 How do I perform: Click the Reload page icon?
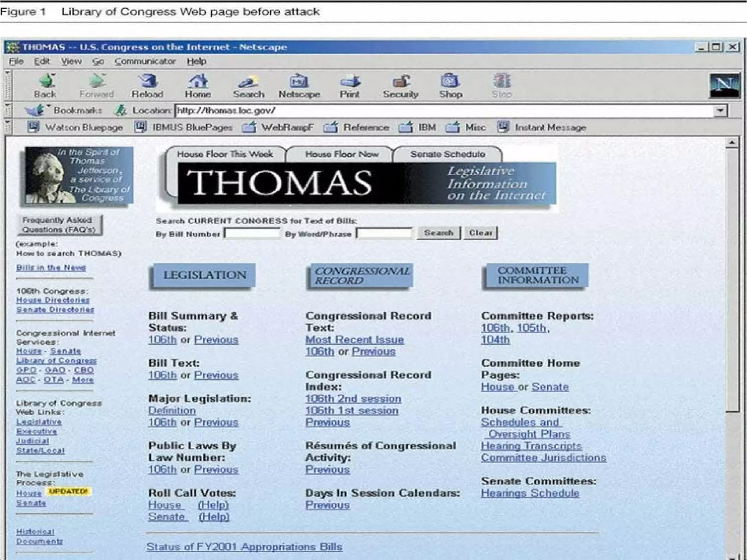(x=147, y=81)
